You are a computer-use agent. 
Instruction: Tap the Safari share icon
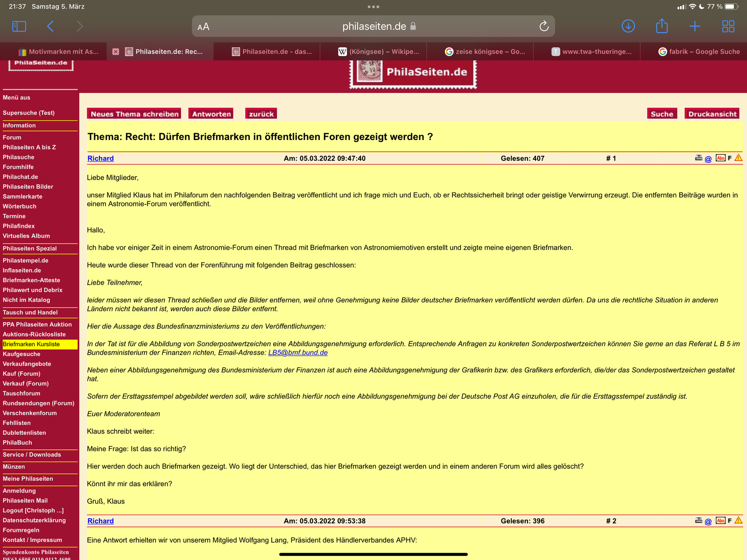pos(662,26)
